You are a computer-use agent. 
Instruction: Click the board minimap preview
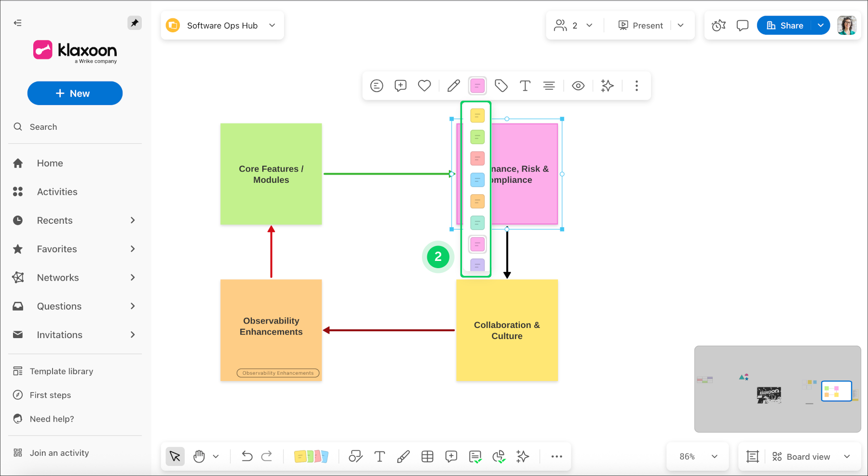click(777, 389)
